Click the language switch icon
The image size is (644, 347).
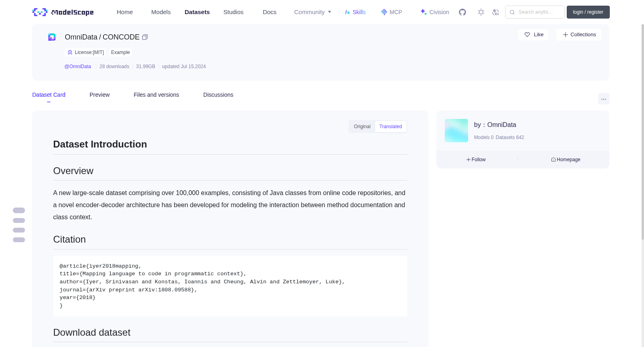pyautogui.click(x=495, y=12)
